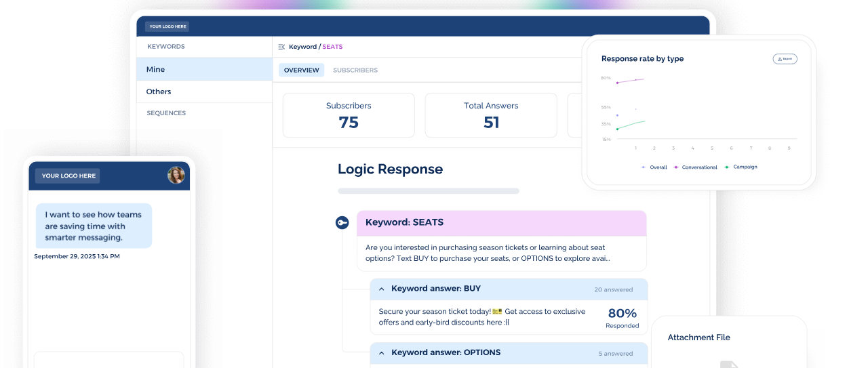Click the September 29, 2025 1:34 PM timestamp

coord(77,256)
